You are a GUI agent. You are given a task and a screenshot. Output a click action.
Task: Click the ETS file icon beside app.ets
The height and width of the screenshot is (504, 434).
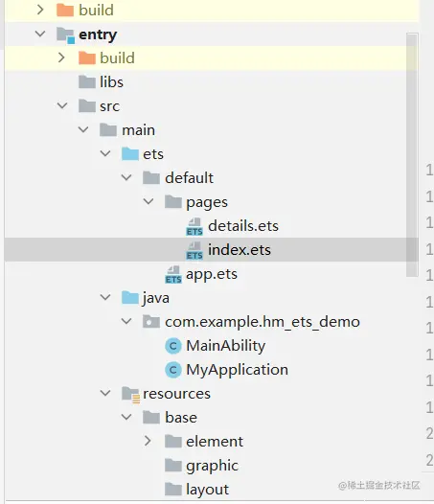tap(173, 274)
